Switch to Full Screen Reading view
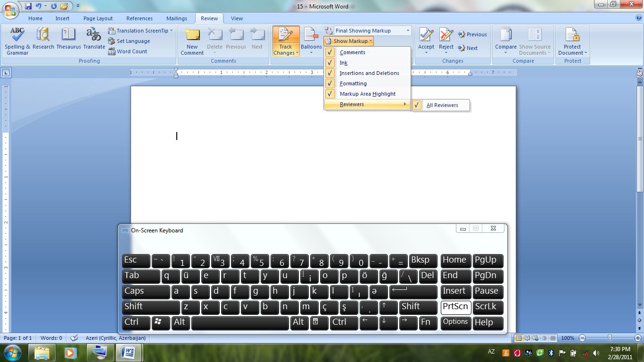The height and width of the screenshot is (362, 644). coord(527,338)
